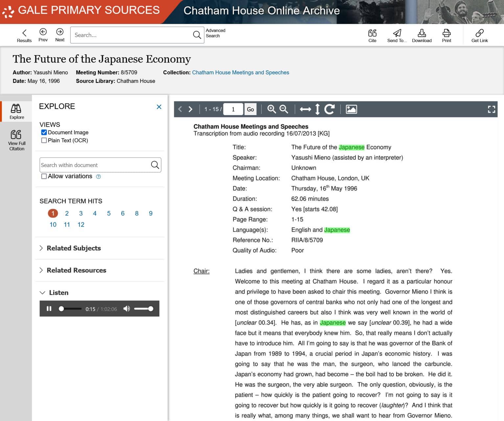
Task: Enter full screen viewer mode
Action: click(492, 109)
